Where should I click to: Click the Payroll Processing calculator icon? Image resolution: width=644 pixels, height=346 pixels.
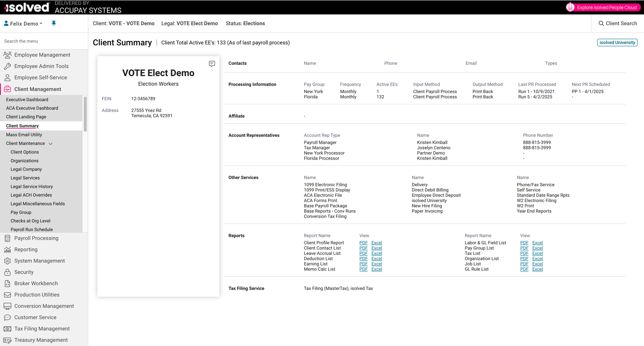[8, 238]
